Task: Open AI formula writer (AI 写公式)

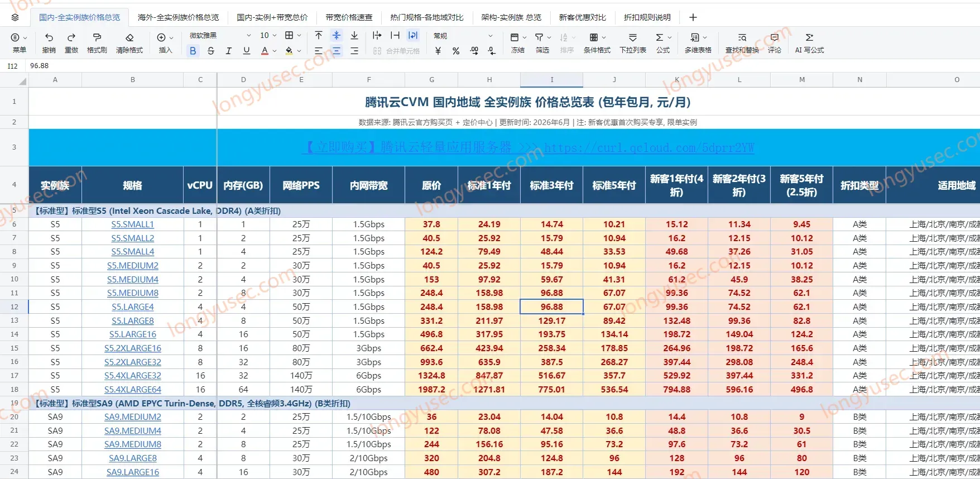Action: [x=809, y=42]
